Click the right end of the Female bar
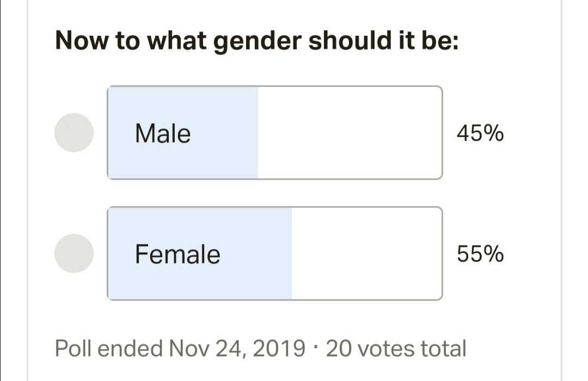Viewport: 588px width, 381px height. [x=433, y=254]
